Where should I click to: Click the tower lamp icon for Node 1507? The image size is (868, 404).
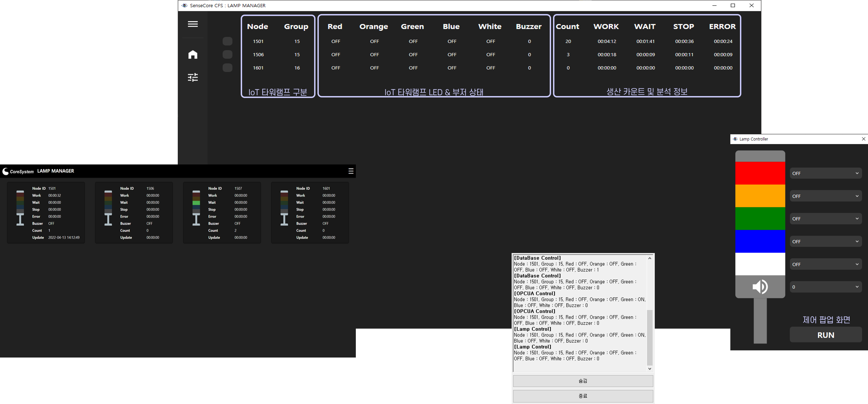pos(196,207)
